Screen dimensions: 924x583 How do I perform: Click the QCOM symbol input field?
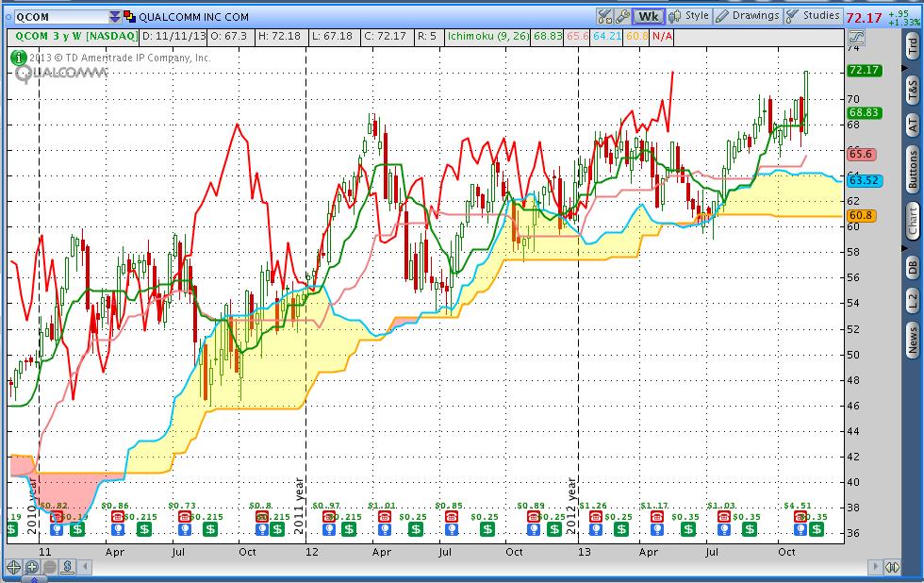tap(60, 16)
